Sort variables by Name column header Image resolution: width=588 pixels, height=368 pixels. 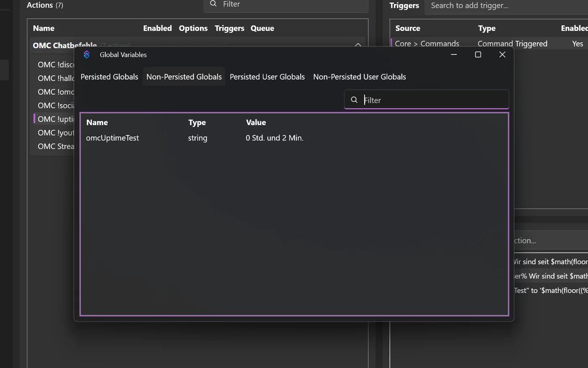click(97, 122)
